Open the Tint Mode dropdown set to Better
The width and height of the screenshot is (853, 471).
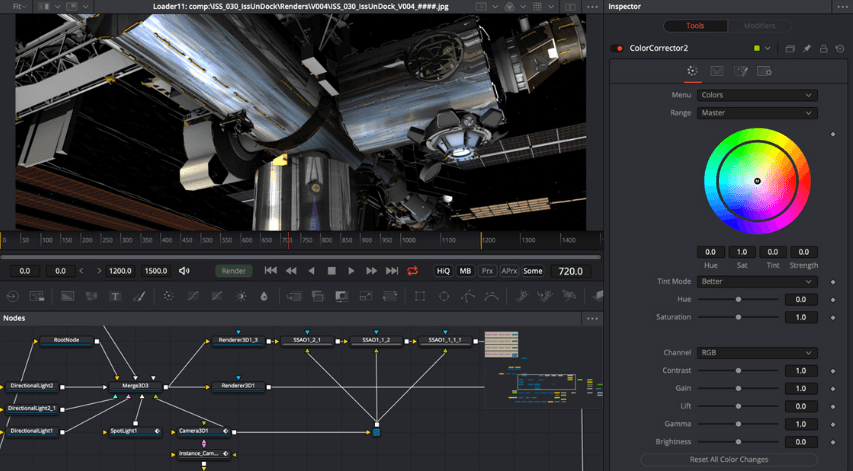pos(756,282)
